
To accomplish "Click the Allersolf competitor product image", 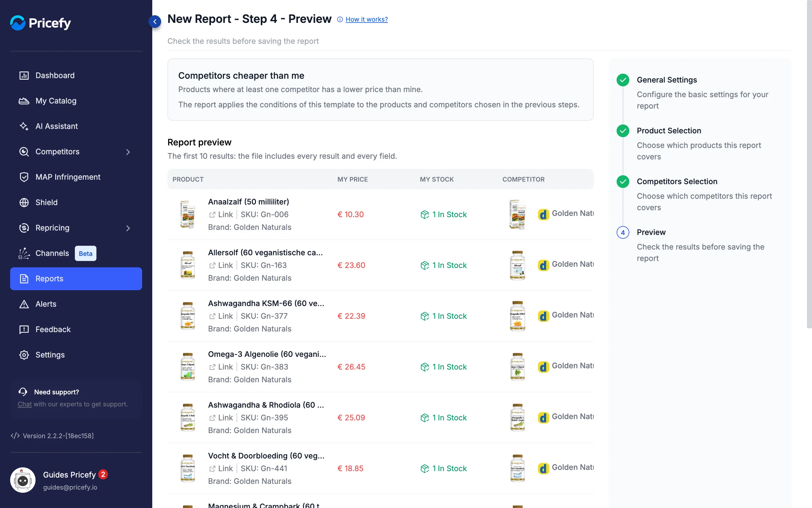I will click(x=517, y=265).
